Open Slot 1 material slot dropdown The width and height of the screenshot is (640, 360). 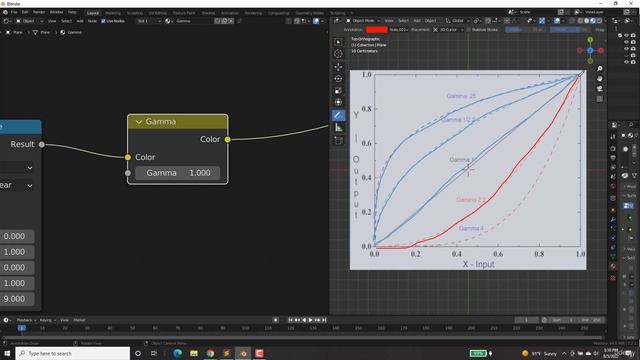[x=149, y=21]
